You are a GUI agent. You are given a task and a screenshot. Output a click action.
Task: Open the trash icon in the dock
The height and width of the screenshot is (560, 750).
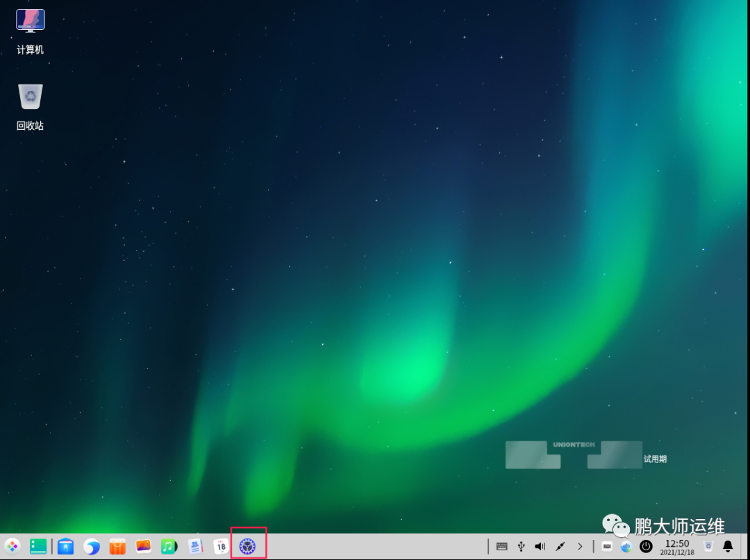coord(708,546)
